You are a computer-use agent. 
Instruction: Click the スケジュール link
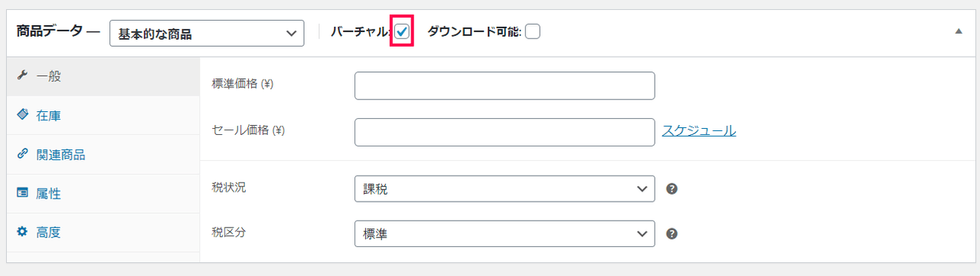[x=699, y=130]
